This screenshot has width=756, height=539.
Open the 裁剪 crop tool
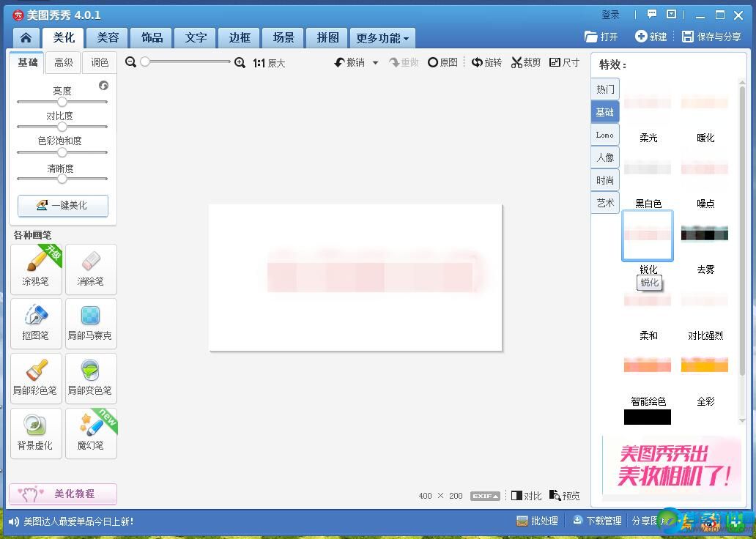pyautogui.click(x=526, y=62)
